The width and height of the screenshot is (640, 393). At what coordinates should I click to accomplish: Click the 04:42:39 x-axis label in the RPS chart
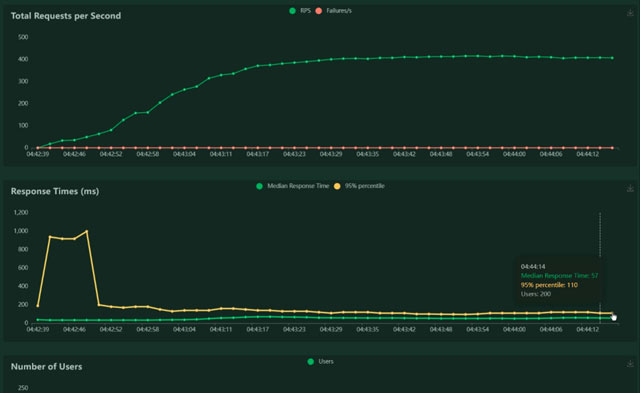38,154
